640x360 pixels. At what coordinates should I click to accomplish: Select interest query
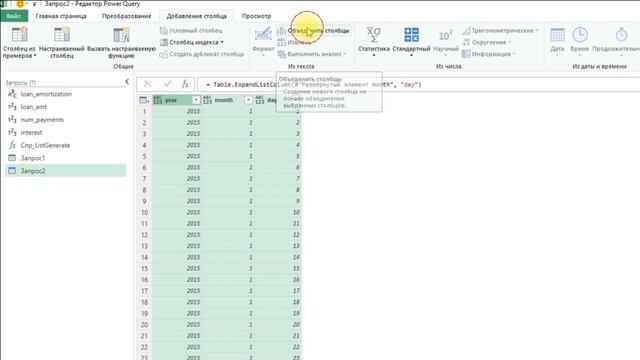[66, 132]
